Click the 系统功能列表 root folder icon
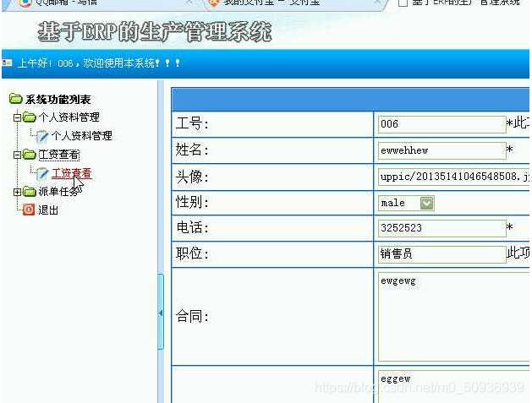This screenshot has width=532, height=403. [15, 99]
